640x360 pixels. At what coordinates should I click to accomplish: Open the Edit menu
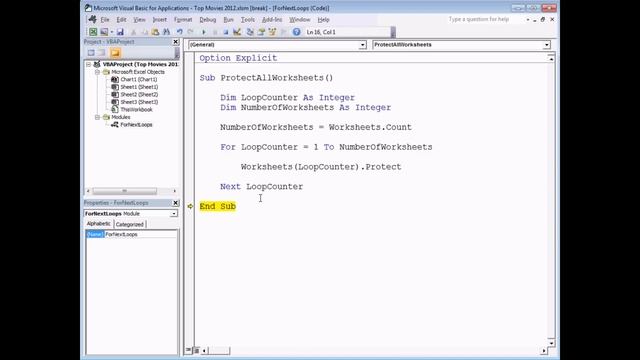121,20
